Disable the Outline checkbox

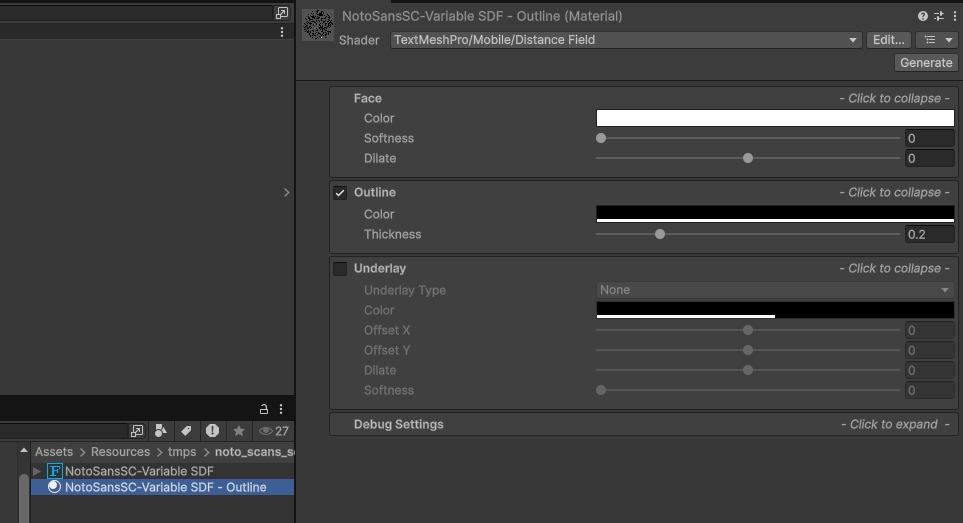pyautogui.click(x=340, y=193)
